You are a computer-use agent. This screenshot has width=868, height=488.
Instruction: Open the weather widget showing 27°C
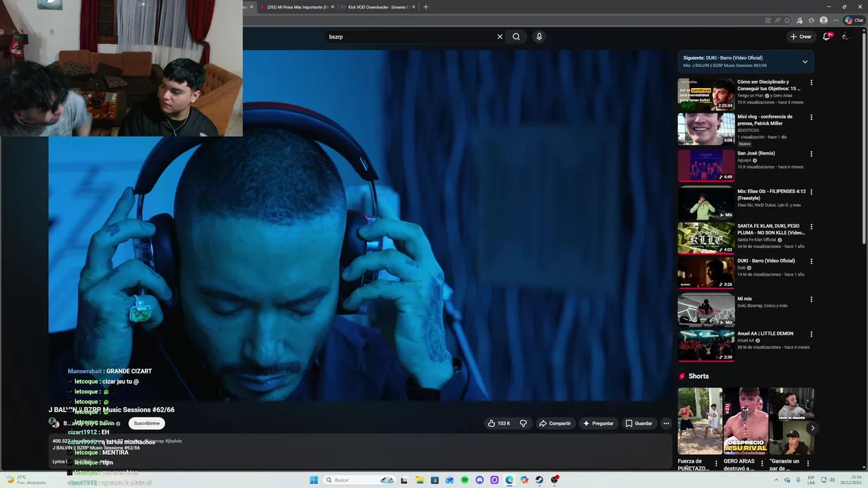(27, 480)
